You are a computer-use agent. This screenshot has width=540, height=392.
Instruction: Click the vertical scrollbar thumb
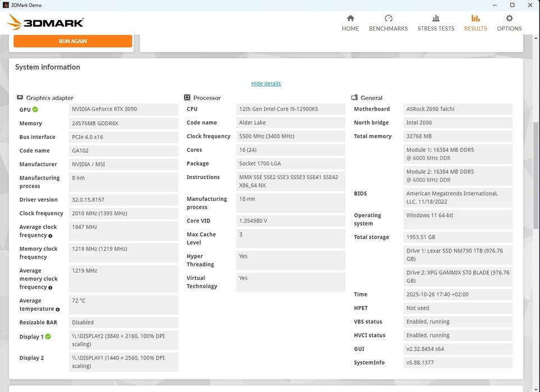536,176
